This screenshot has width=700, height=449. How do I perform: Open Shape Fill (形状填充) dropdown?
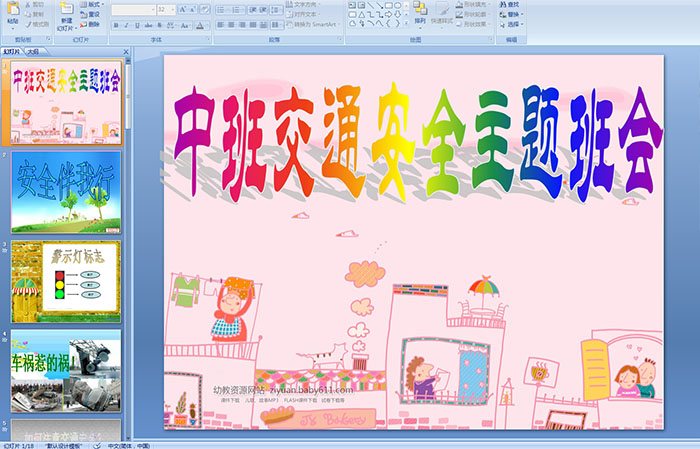pos(474,4)
